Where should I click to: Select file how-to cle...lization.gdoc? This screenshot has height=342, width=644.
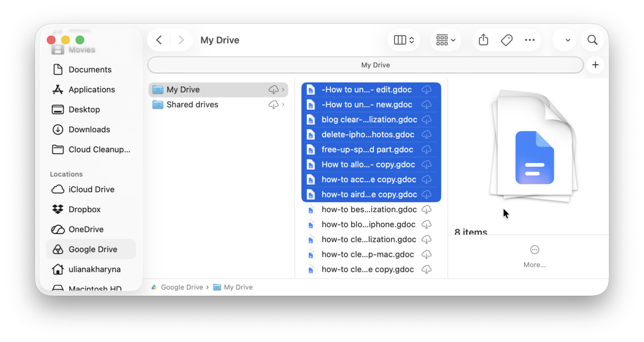click(x=371, y=239)
